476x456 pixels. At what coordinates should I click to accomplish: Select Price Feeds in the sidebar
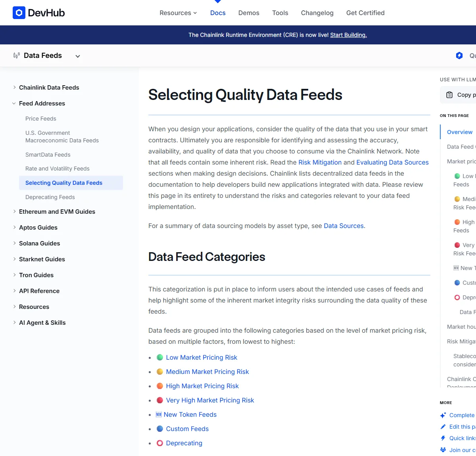coord(41,119)
